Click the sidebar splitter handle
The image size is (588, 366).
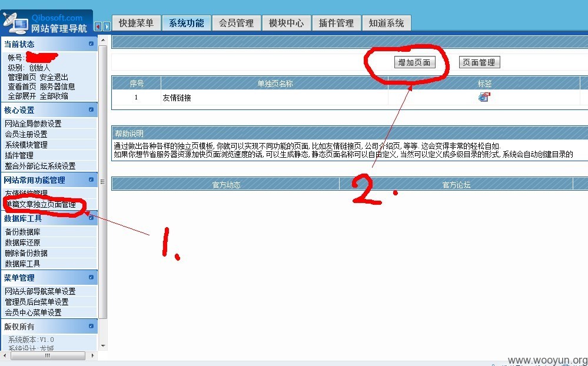click(x=102, y=181)
